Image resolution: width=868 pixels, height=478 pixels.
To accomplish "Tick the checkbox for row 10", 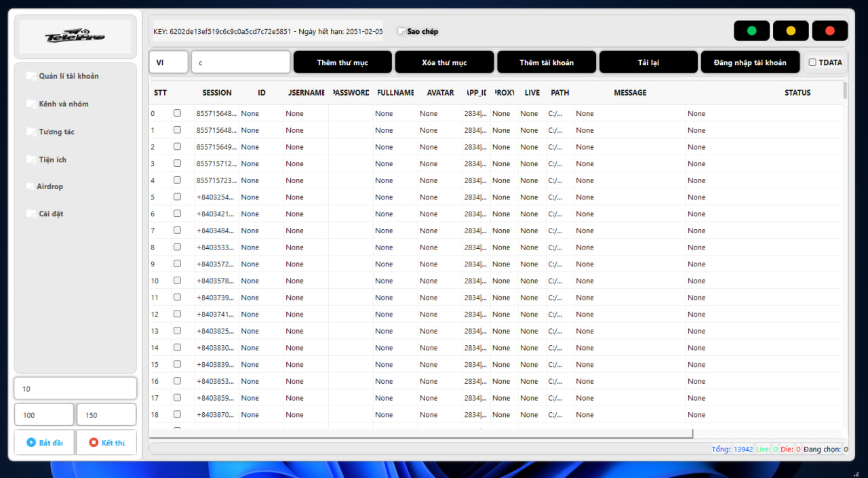I will click(x=177, y=281).
